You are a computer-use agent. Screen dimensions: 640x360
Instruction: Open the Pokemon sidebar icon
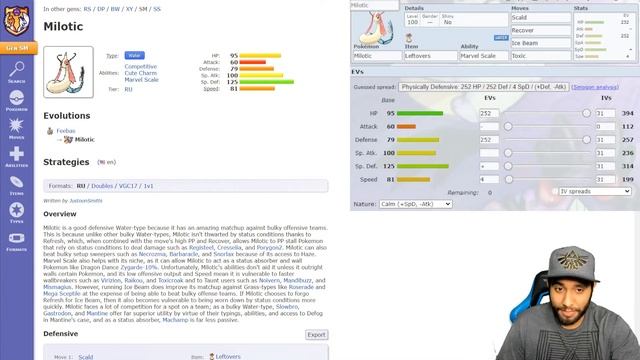[x=16, y=100]
